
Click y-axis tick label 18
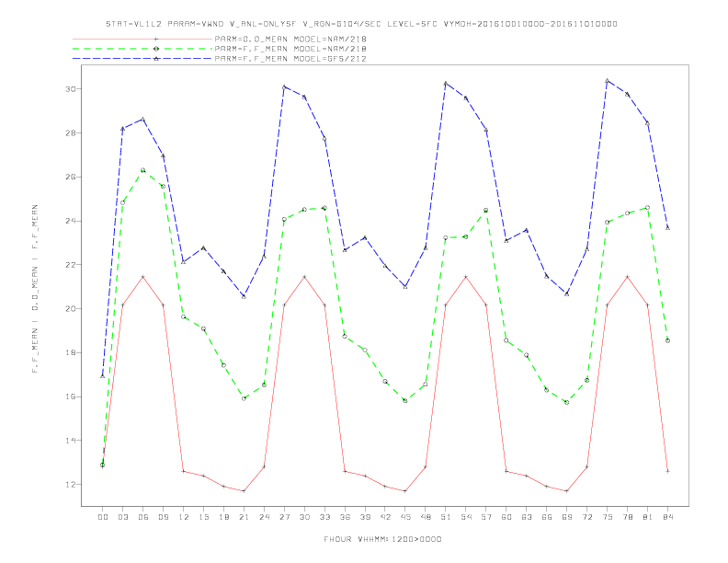[x=70, y=352]
